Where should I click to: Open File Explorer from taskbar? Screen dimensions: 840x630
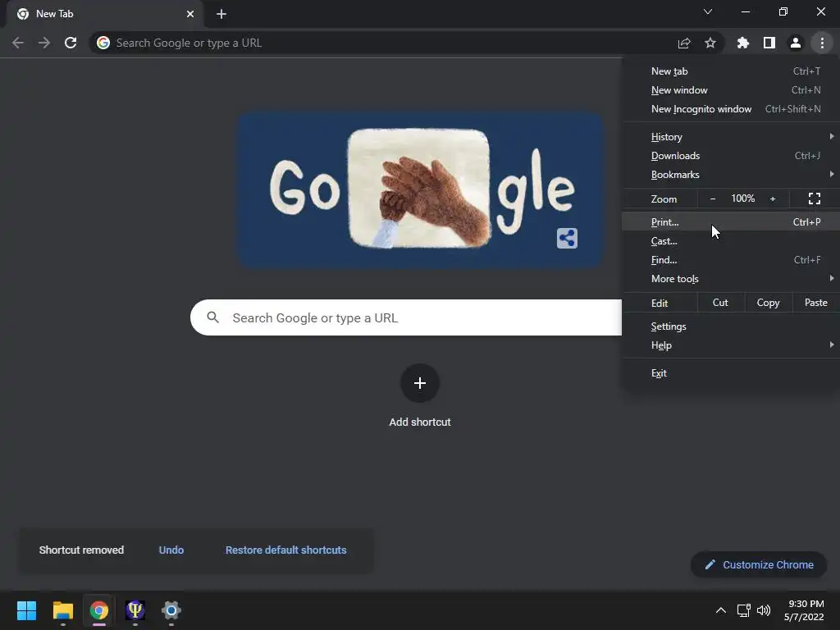click(x=62, y=610)
